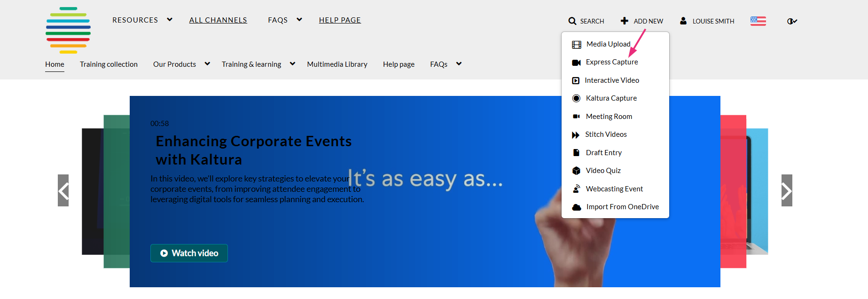Click the Meeting Room camera icon
Viewport: 868px width, 299px height.
[x=576, y=117]
